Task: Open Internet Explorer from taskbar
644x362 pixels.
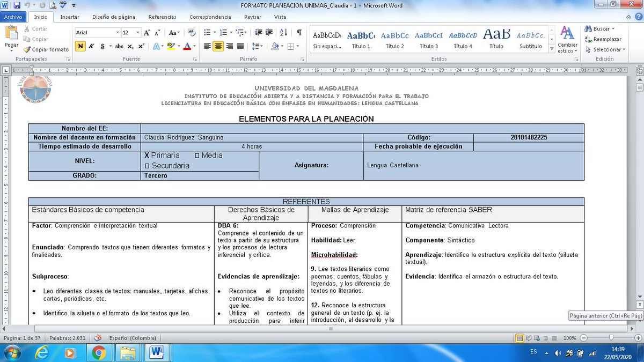Action: coord(41,352)
